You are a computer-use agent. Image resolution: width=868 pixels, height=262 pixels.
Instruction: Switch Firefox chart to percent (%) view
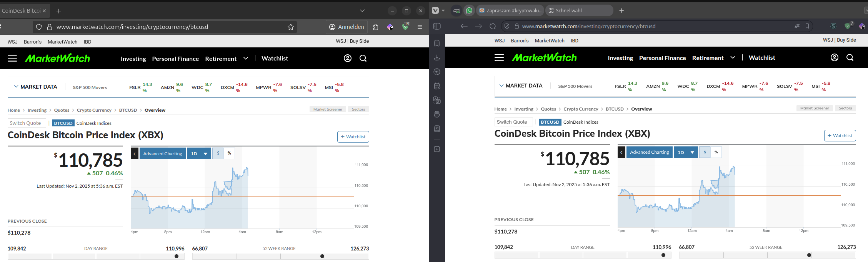click(229, 153)
